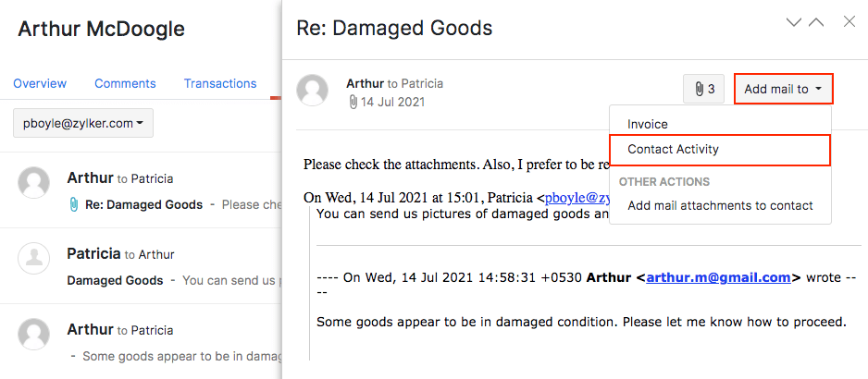Open the Damaged Goods mail from Patricia
The width and height of the screenshot is (868, 379).
(x=116, y=280)
